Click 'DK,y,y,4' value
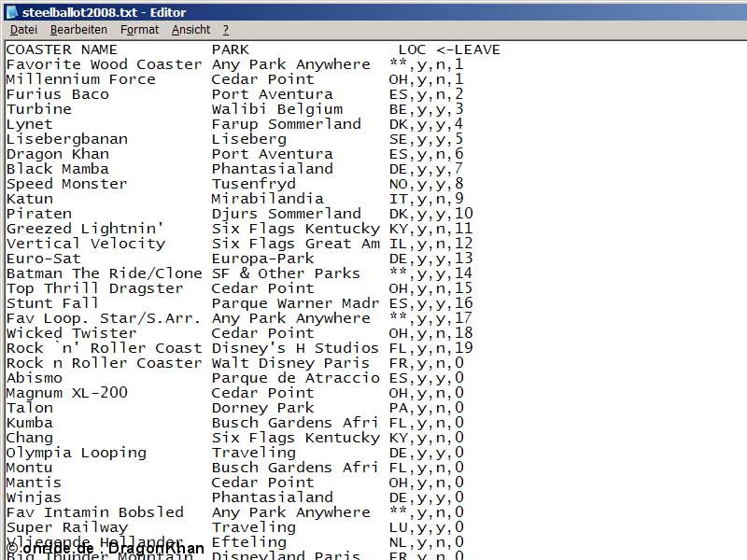Screen dimensions: 747x560 click(427, 124)
